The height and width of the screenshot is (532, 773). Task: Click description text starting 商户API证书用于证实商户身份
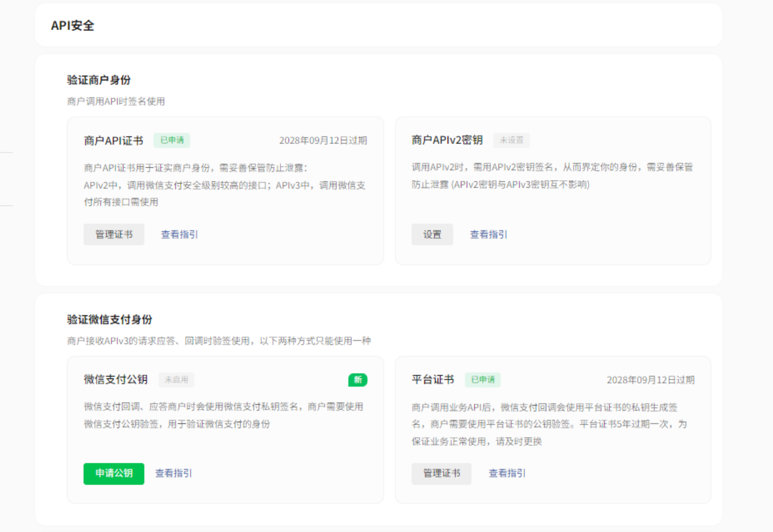click(x=225, y=185)
